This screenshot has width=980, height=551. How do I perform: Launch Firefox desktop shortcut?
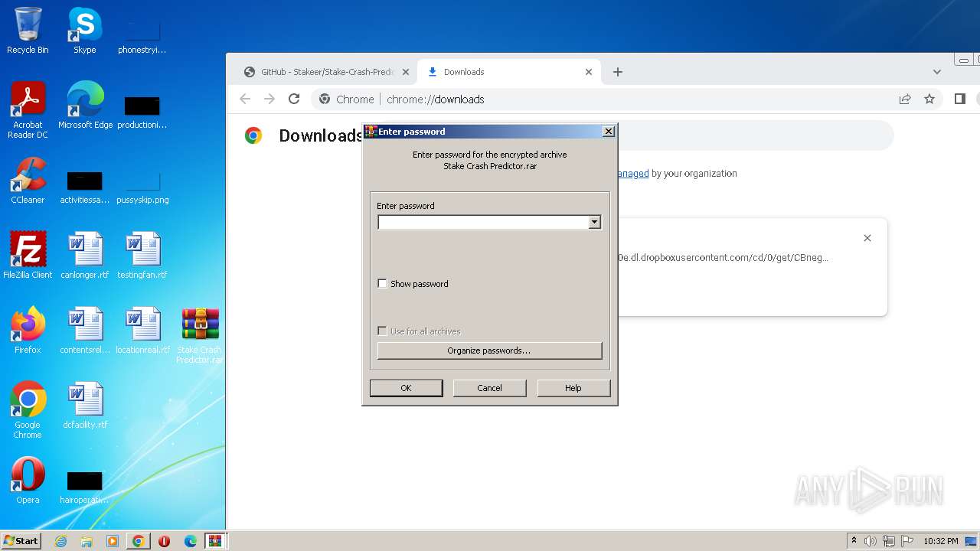(28, 331)
